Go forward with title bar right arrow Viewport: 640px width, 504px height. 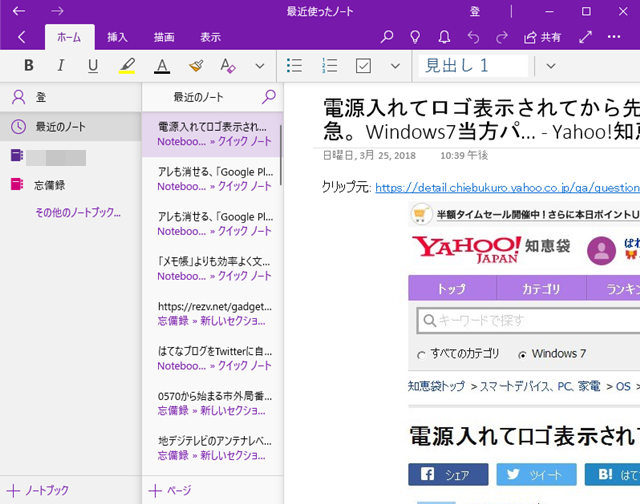(57, 11)
